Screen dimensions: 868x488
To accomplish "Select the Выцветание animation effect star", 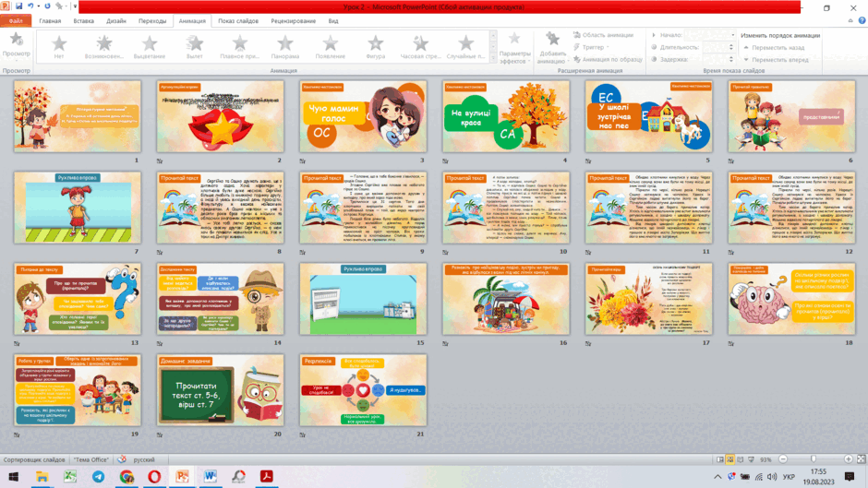I will click(x=150, y=43).
